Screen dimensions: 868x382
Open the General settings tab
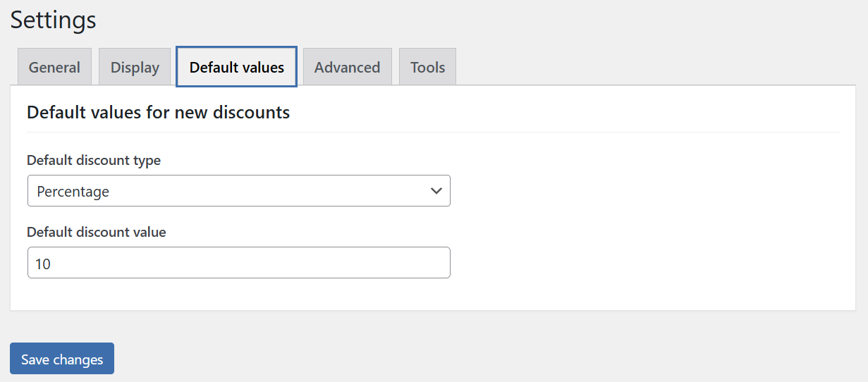(54, 68)
